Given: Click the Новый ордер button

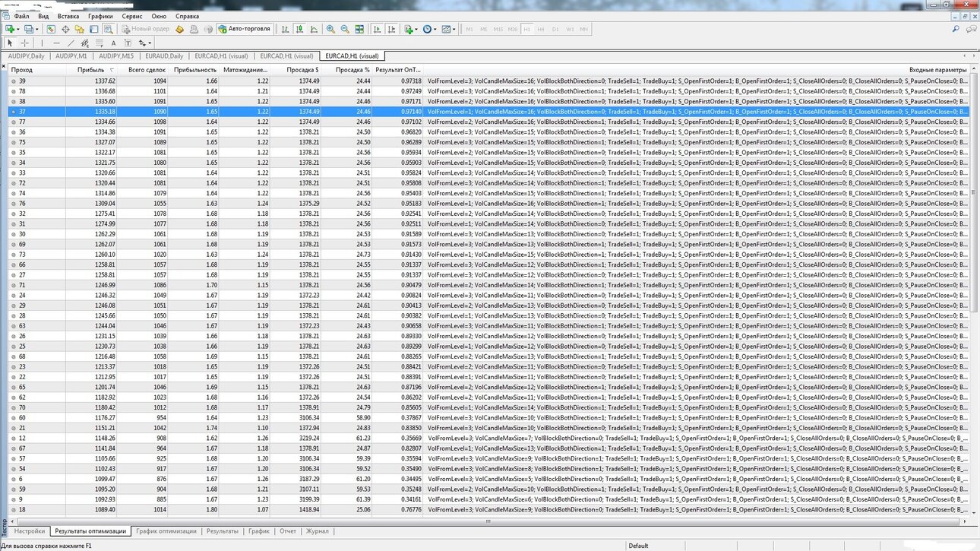Looking at the screenshot, I should click(145, 29).
